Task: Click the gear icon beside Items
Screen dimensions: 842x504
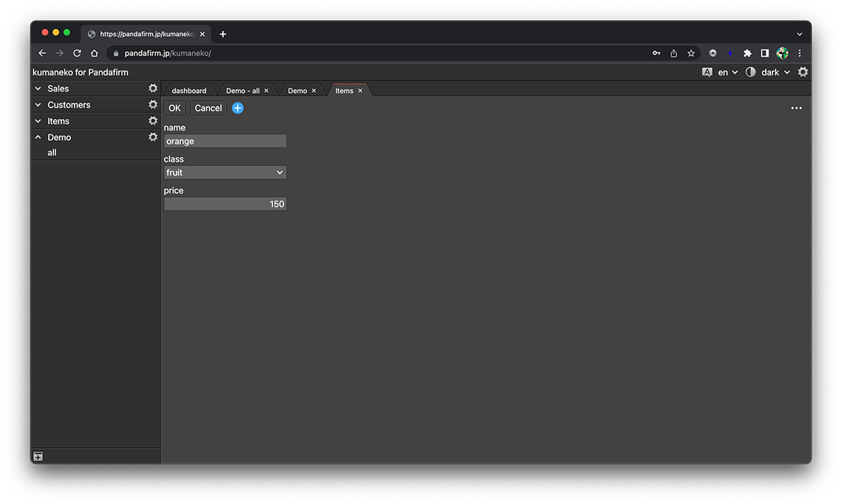Action: point(153,121)
